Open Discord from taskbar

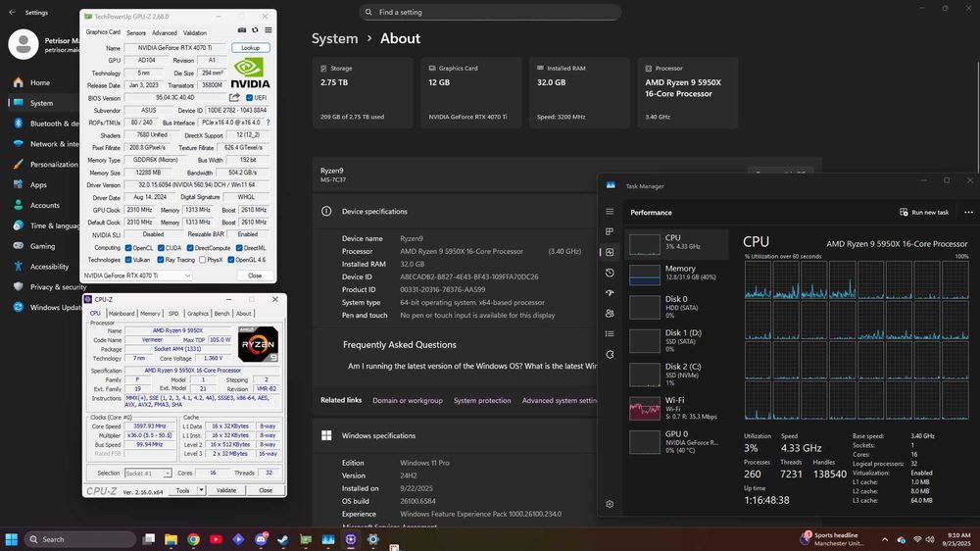point(261,539)
